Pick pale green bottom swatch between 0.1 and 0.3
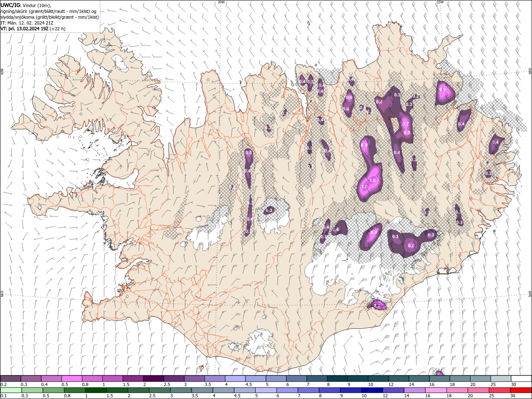This screenshot has width=532, height=399. [11, 390]
